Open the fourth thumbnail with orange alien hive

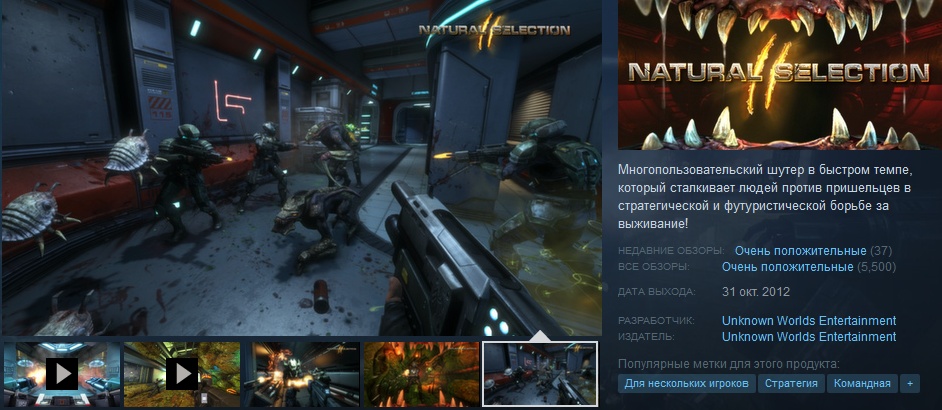pyautogui.click(x=421, y=374)
